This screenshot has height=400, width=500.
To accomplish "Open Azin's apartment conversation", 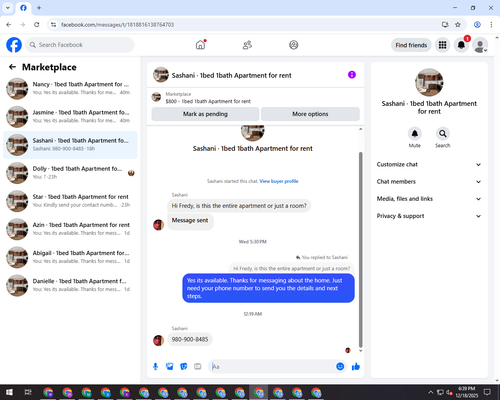I will click(70, 229).
